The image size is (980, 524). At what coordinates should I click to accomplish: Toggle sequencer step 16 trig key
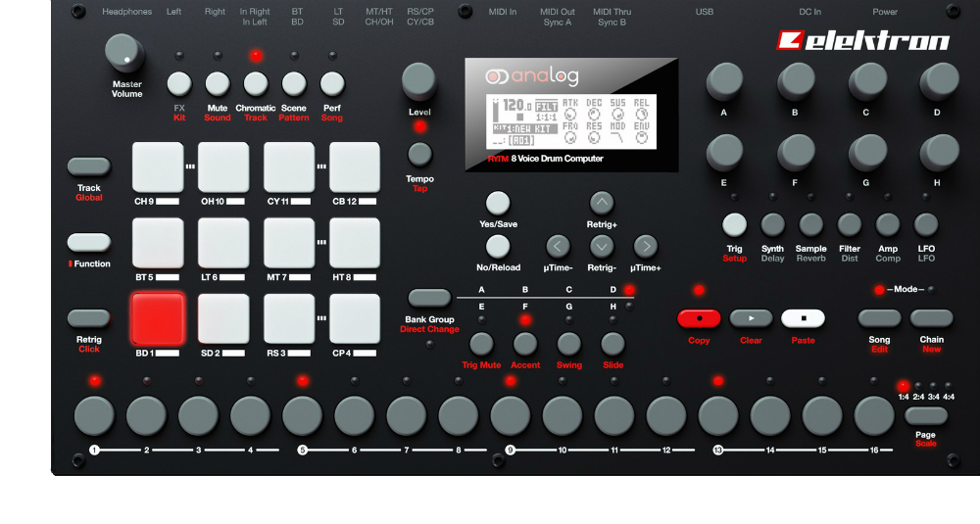click(x=874, y=415)
